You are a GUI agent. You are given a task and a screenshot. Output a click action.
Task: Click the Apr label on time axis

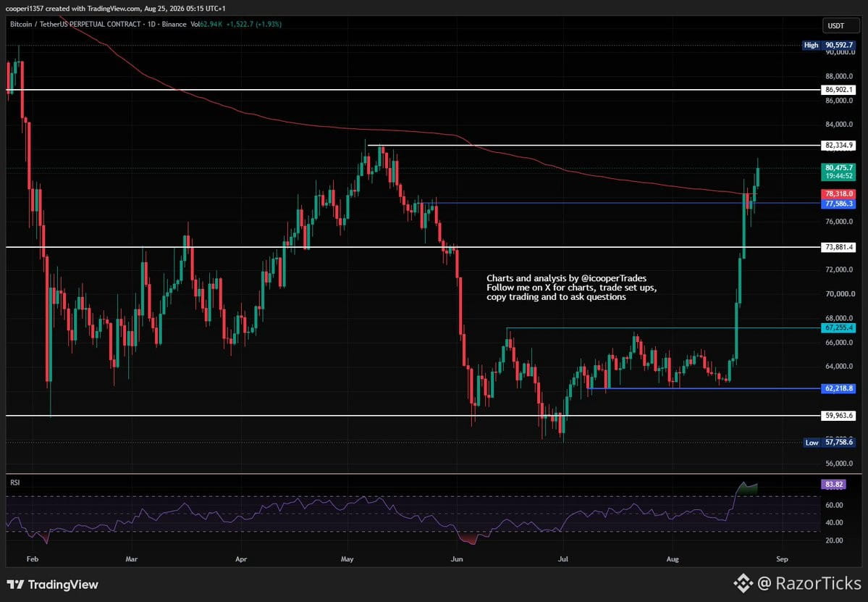point(241,559)
